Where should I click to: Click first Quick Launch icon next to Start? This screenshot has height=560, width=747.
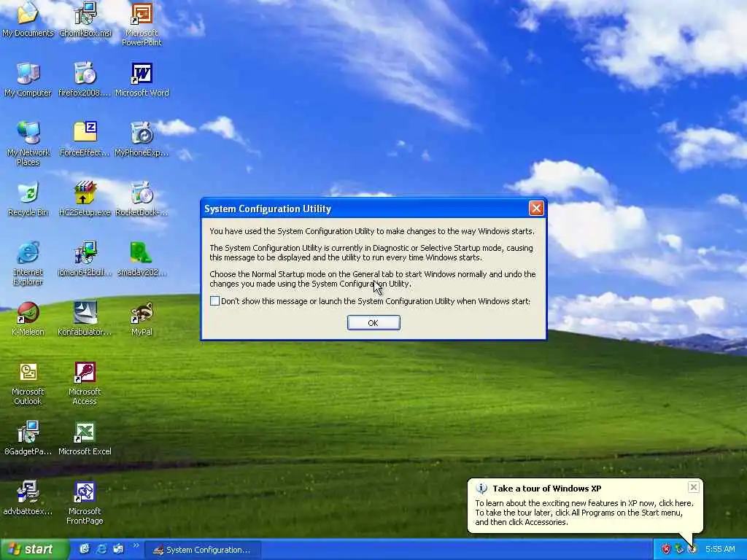tap(85, 549)
